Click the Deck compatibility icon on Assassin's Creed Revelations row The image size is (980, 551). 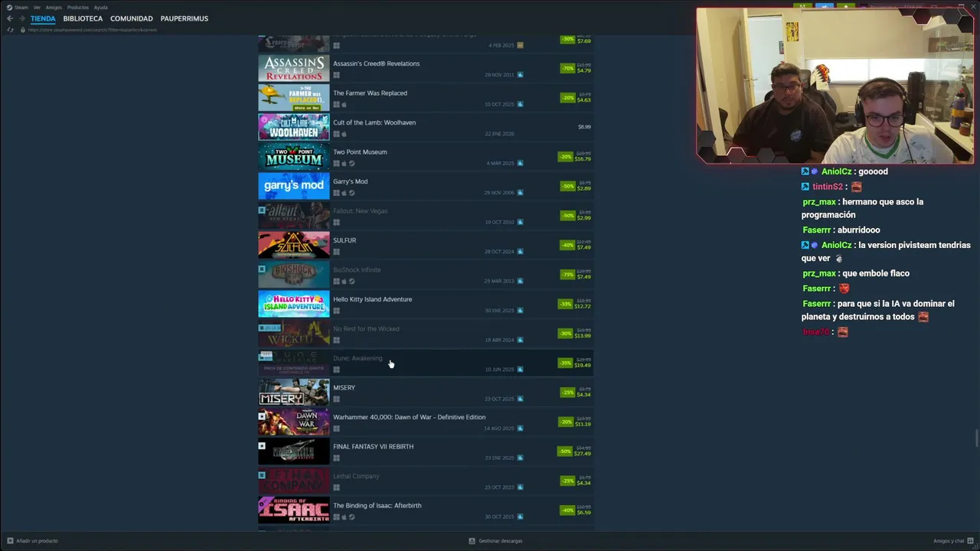[520, 75]
